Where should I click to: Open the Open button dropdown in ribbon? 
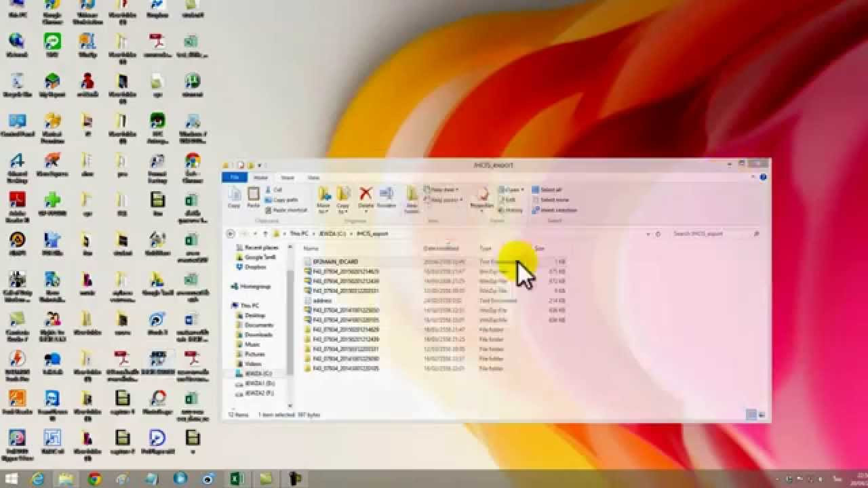tap(511, 190)
